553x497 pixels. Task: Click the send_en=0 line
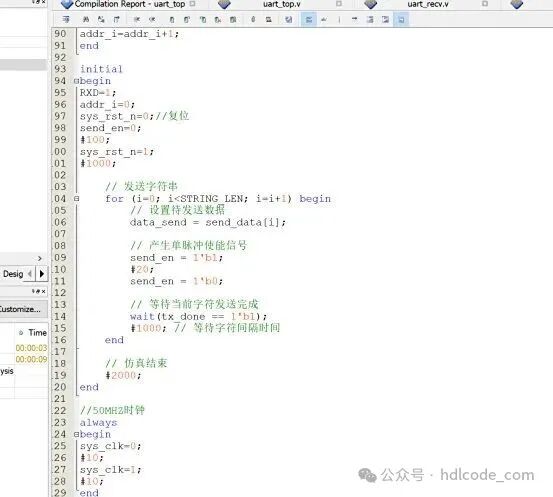point(110,128)
